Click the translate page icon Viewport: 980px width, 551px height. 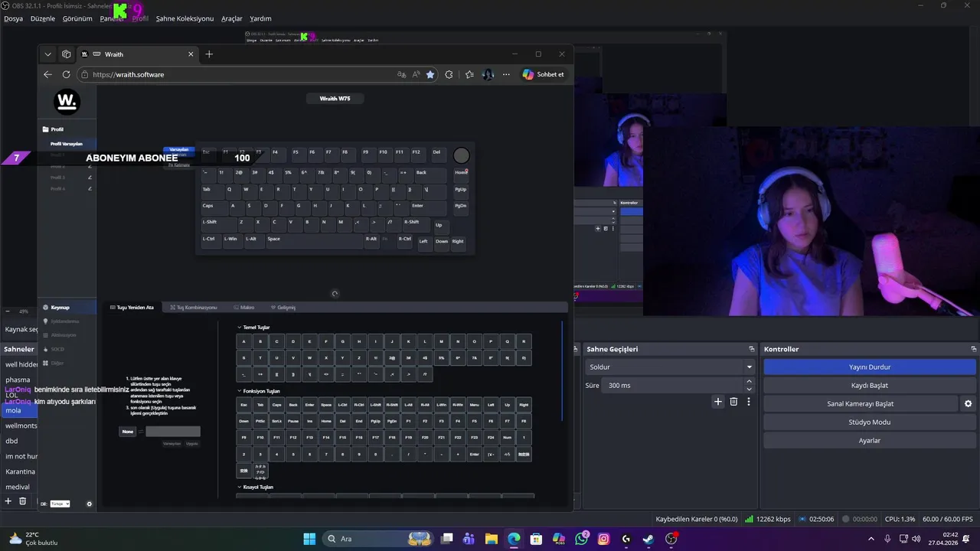[401, 74]
